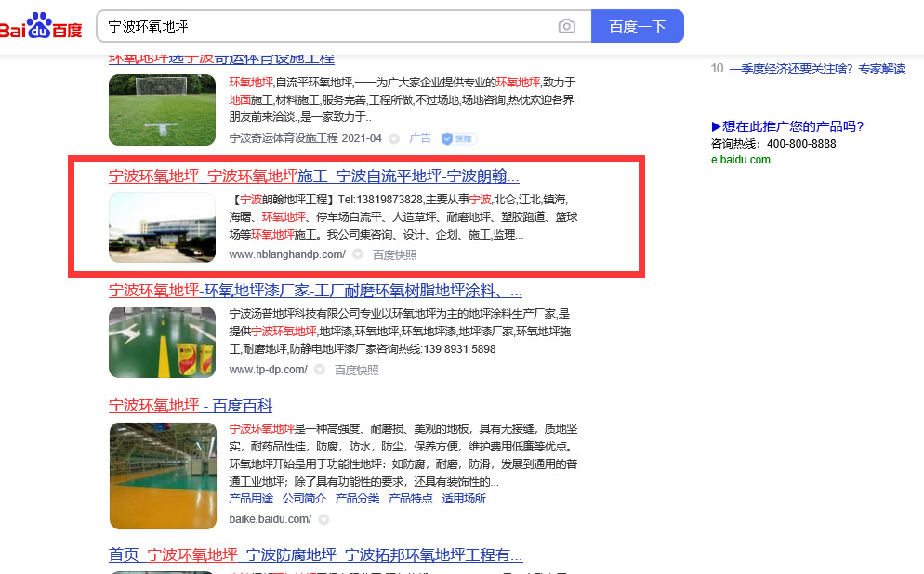
Task: Expand dropdown arrow beside www.tp-dp.com
Action: pyautogui.click(x=320, y=370)
